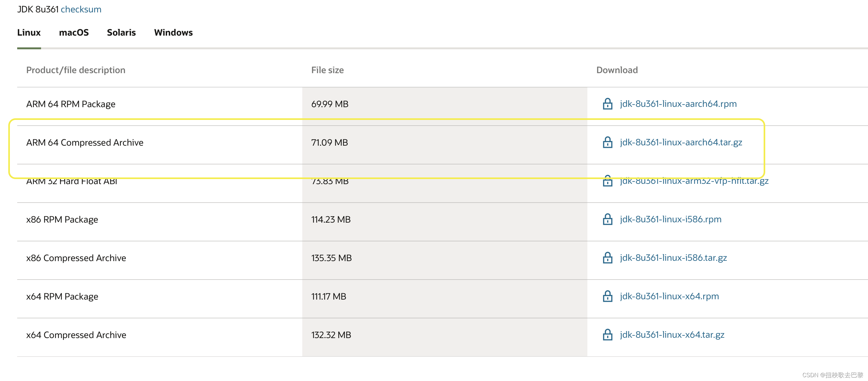Viewport: 868px width, 381px height.
Task: Download jdk-8u361-linux-x64.rpm package link
Action: click(x=669, y=296)
